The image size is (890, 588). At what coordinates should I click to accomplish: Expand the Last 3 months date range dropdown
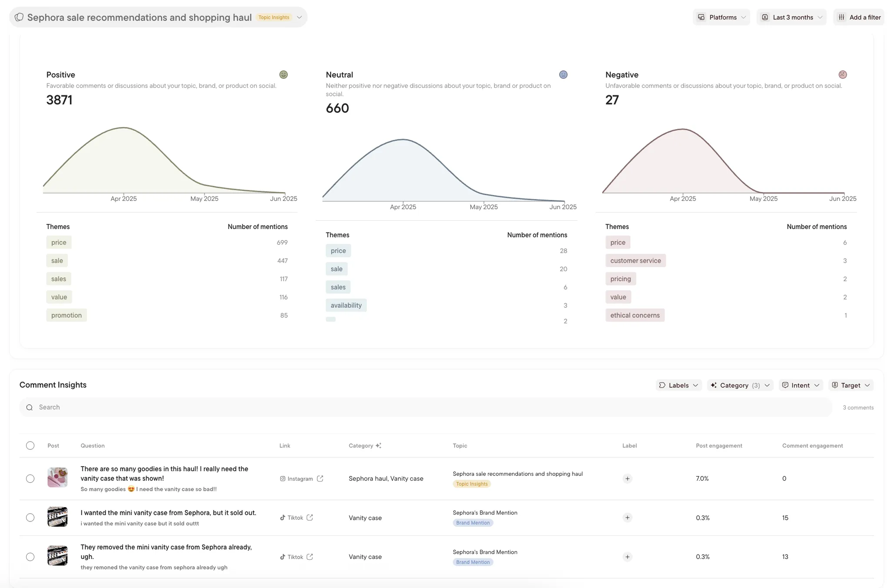pyautogui.click(x=791, y=17)
